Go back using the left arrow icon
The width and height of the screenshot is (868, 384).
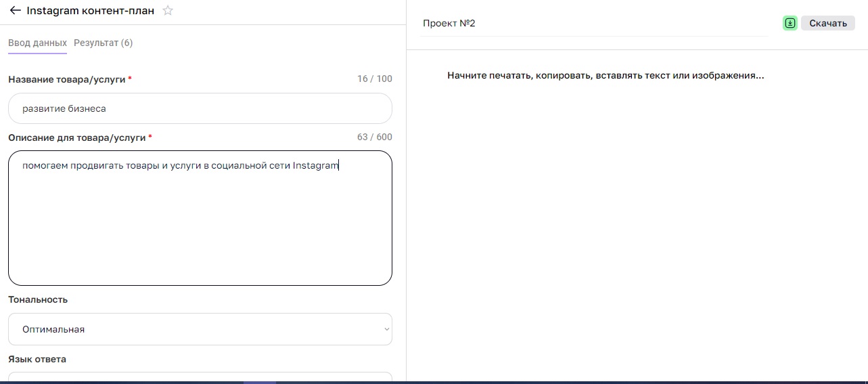click(x=15, y=11)
